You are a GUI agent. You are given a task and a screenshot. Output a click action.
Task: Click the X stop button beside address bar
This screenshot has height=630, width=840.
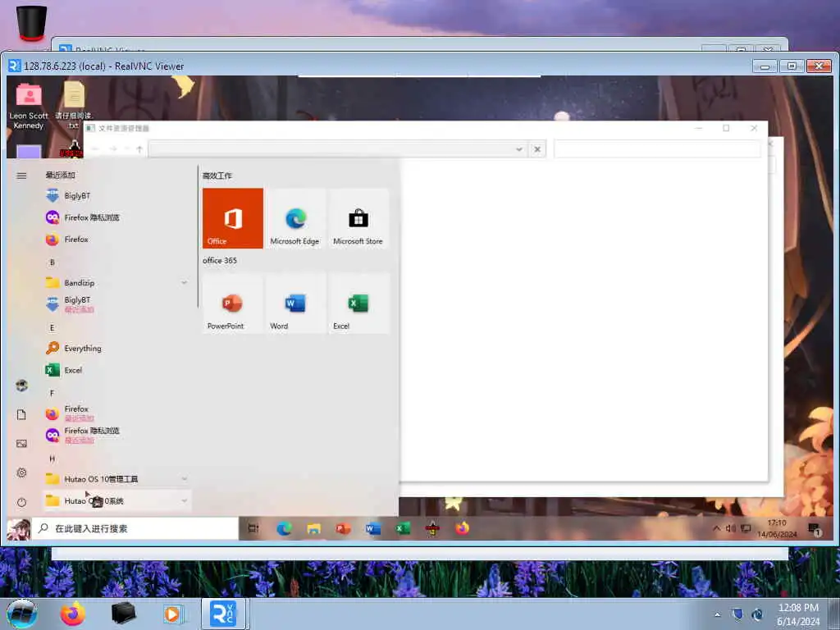point(537,149)
